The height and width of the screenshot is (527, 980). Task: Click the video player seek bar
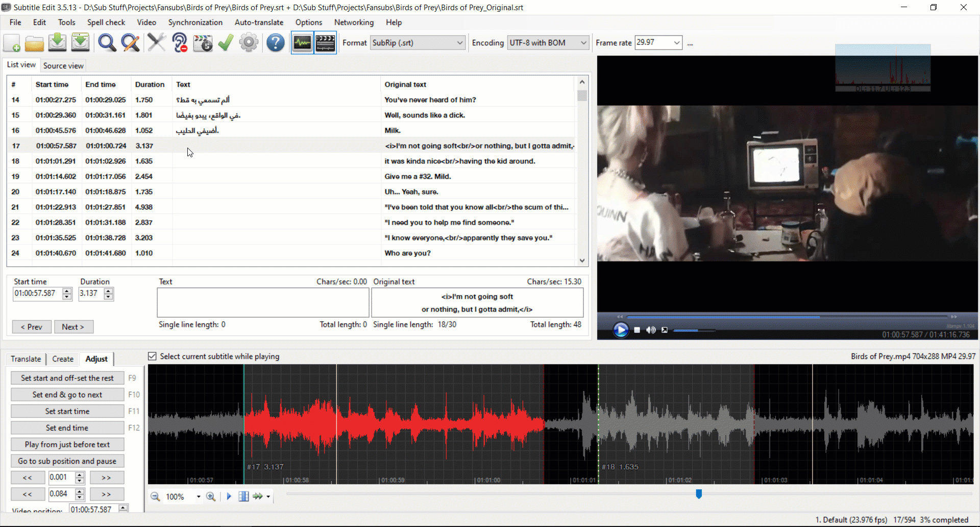click(786, 317)
